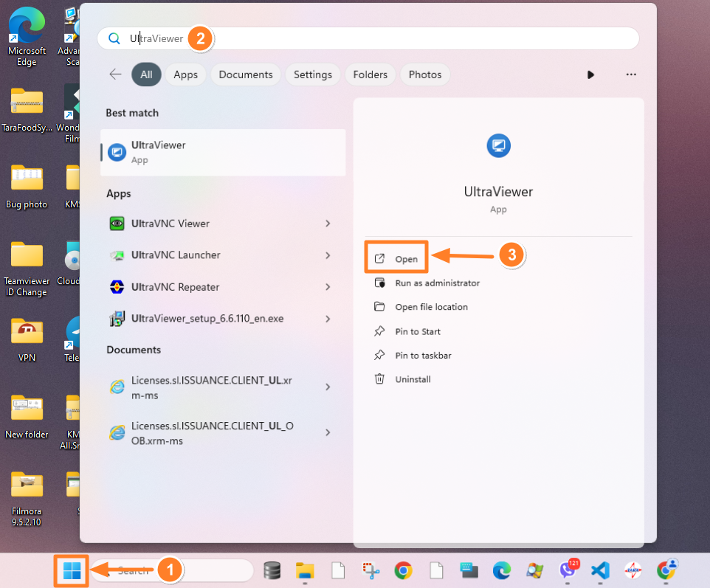Viewport: 710px width, 588px height.
Task: Choose Uninstall for UltraViewer
Action: point(402,379)
